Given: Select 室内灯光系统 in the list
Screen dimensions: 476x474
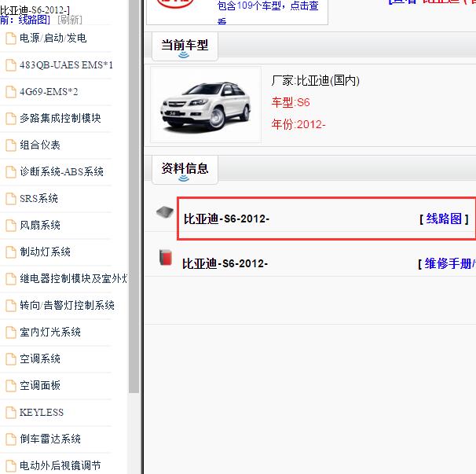Looking at the screenshot, I should (50, 332).
